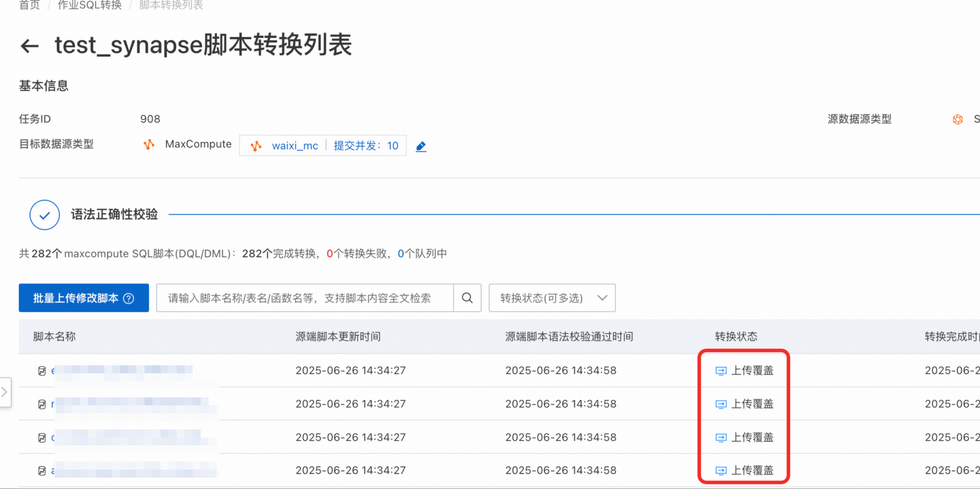Click the 转换状态 column header
980x489 pixels.
click(736, 336)
